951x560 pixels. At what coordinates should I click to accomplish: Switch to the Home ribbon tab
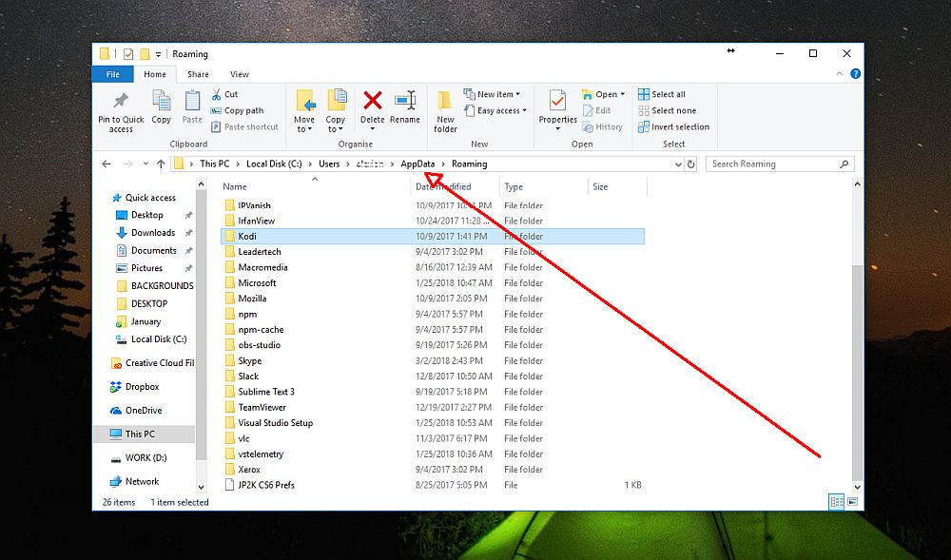pos(155,74)
